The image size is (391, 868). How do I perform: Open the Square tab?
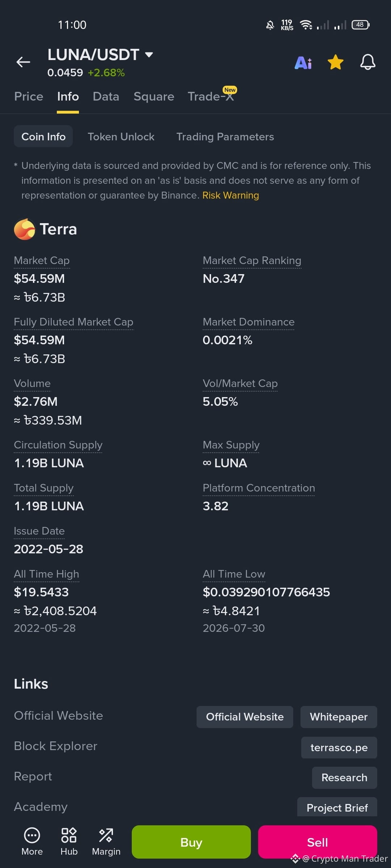tap(154, 97)
